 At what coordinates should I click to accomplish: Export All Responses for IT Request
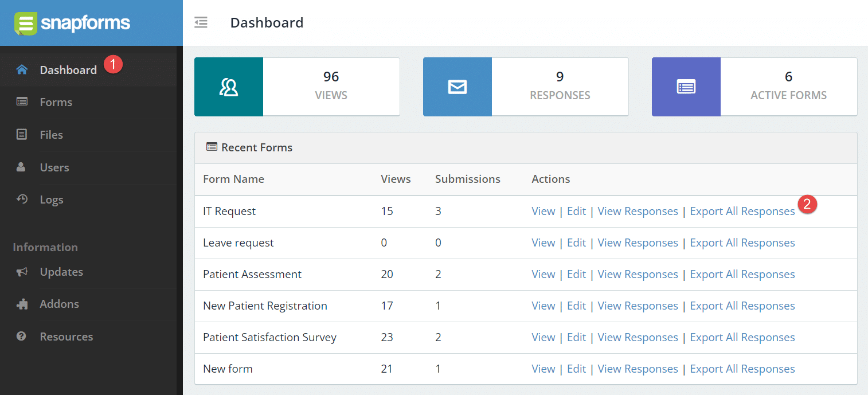tap(742, 211)
